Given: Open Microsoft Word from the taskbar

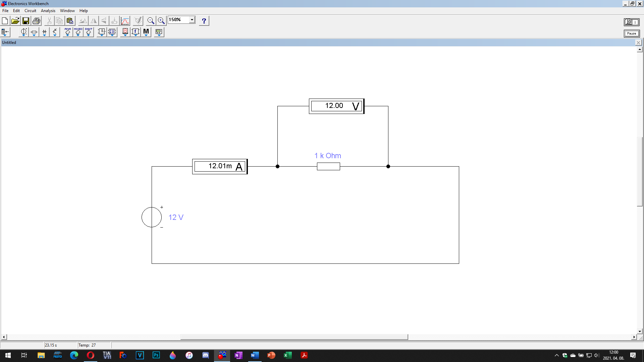Looking at the screenshot, I should pyautogui.click(x=255, y=355).
